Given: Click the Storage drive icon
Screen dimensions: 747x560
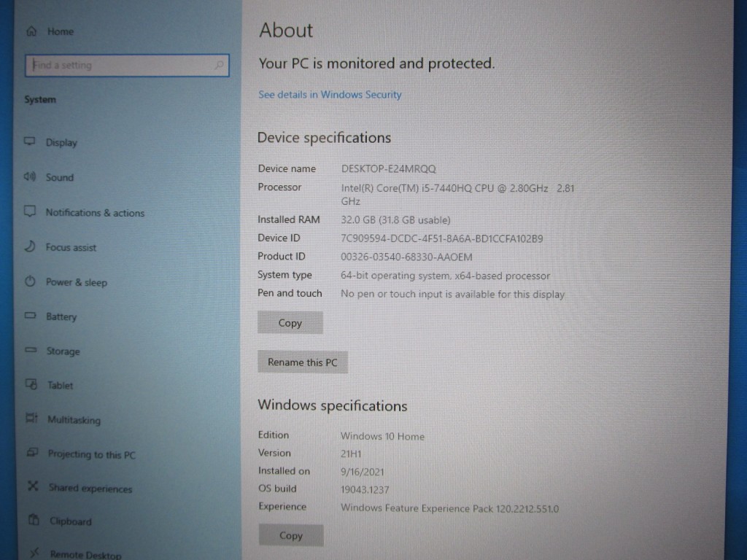Looking at the screenshot, I should tap(31, 350).
